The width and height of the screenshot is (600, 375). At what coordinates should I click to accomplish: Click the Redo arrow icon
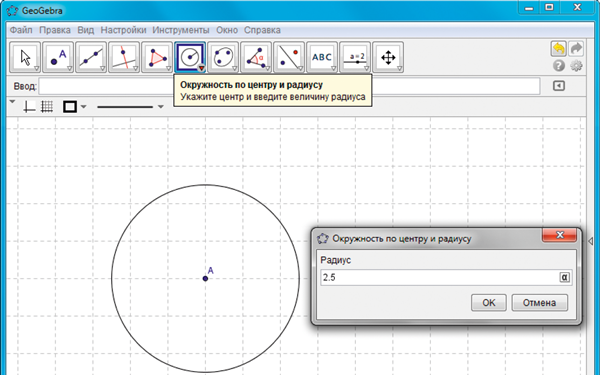point(576,49)
